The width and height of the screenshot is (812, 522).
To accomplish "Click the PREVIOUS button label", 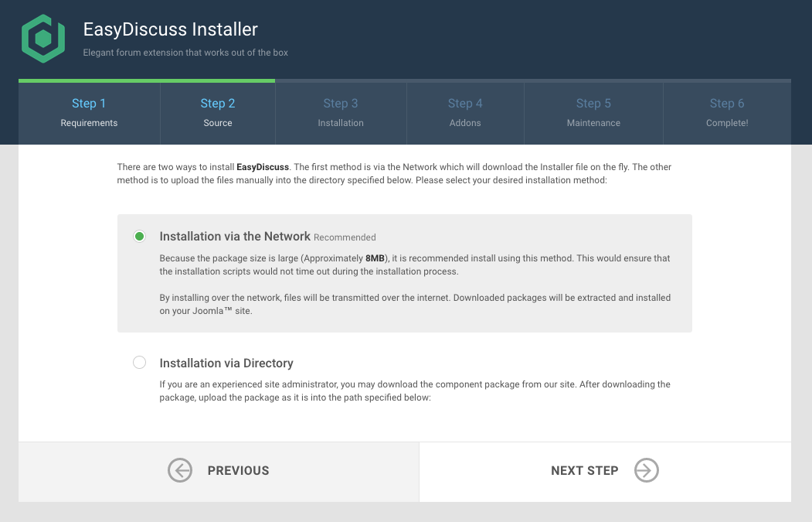I will point(238,471).
